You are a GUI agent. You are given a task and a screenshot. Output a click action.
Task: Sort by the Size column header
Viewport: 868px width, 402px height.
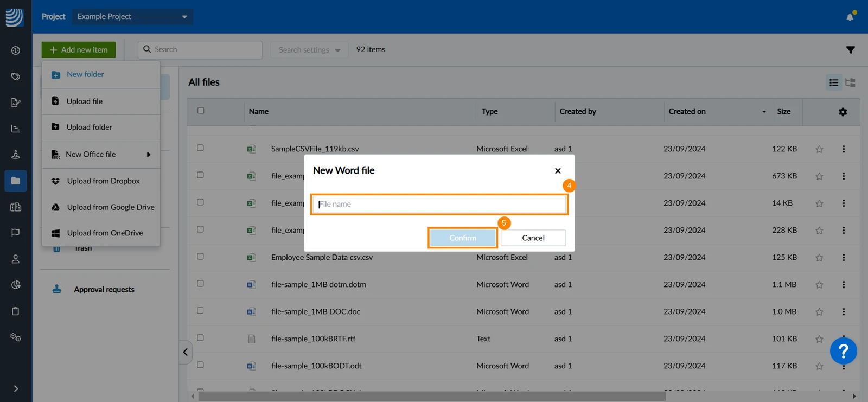(x=784, y=111)
